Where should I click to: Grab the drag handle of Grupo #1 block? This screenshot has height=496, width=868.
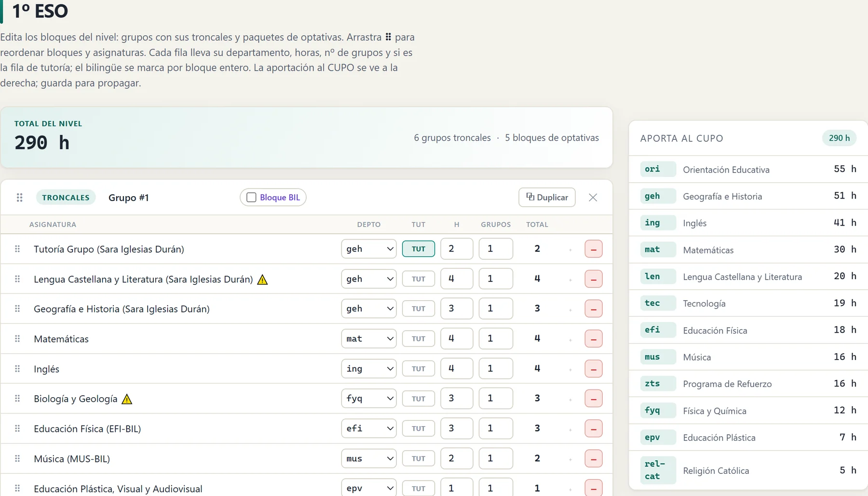[x=20, y=198]
